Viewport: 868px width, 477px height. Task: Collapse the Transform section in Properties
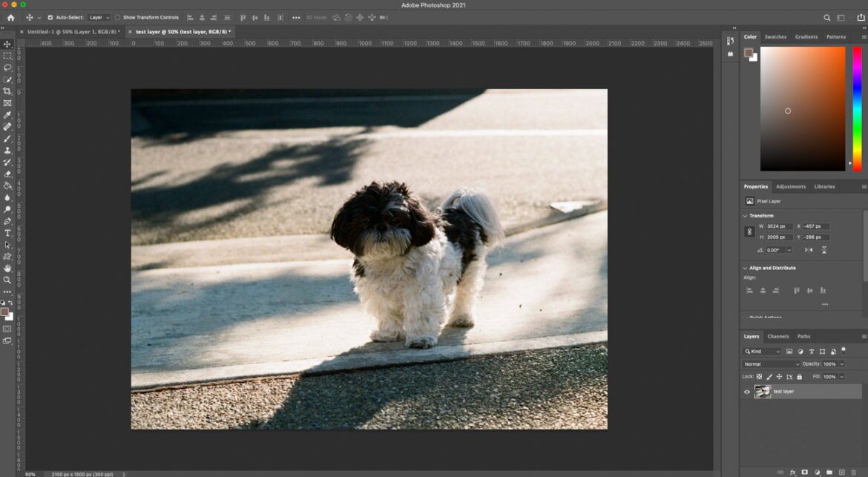pyautogui.click(x=744, y=215)
